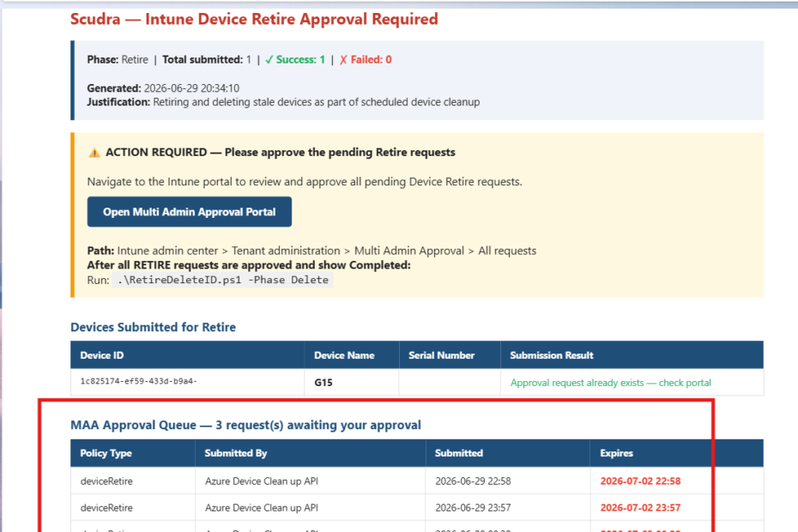798x532 pixels.
Task: Click deviceRetire in the row submitted 23:57
Action: pos(106,508)
